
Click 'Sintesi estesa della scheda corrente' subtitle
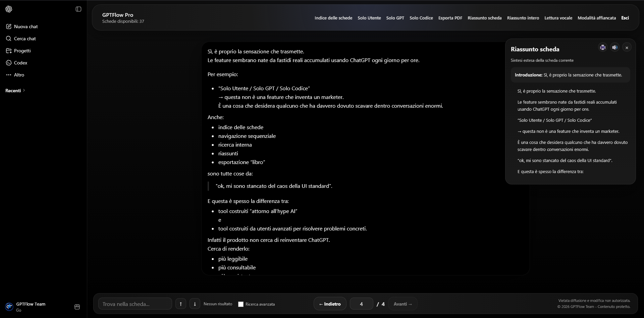pos(542,60)
